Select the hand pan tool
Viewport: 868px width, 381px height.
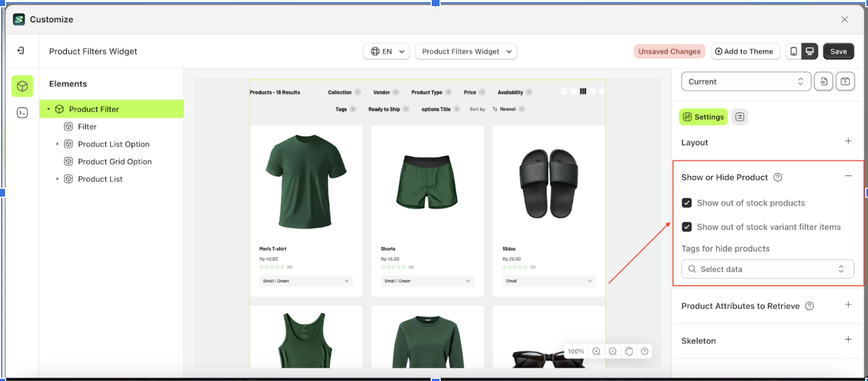click(628, 351)
